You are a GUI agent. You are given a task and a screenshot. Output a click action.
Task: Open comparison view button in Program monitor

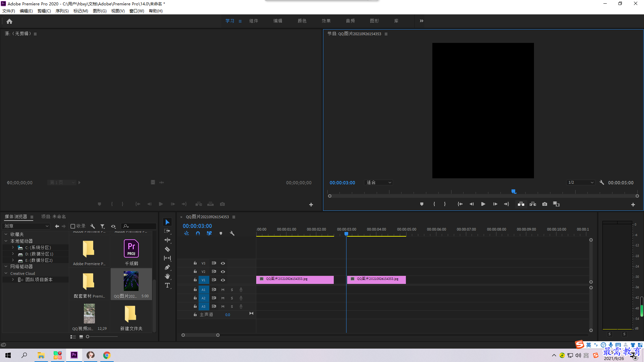[556, 204]
